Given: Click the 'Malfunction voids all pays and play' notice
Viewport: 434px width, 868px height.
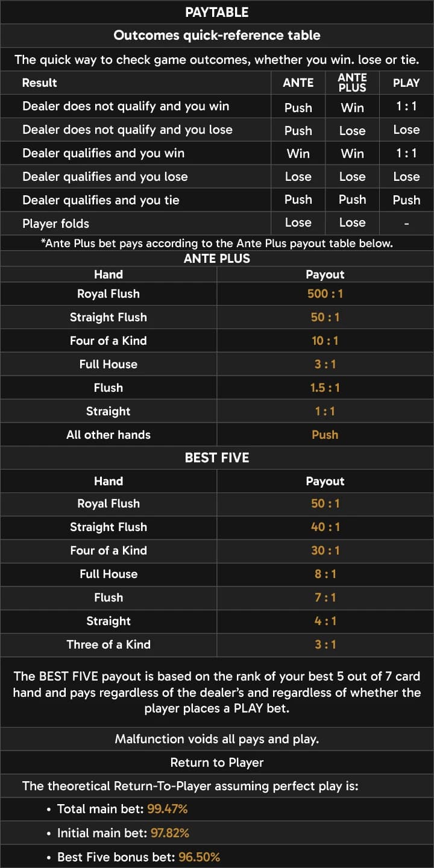Looking at the screenshot, I should (217, 739).
